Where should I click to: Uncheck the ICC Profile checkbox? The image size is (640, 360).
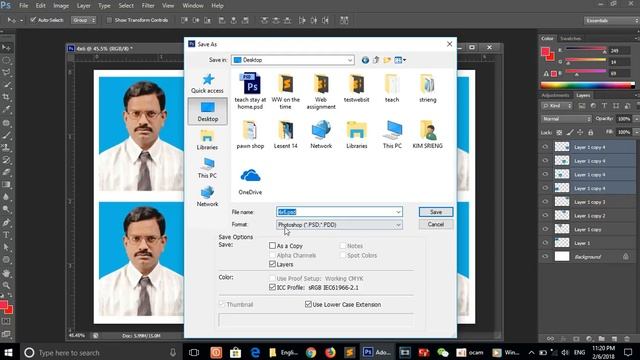(x=272, y=287)
